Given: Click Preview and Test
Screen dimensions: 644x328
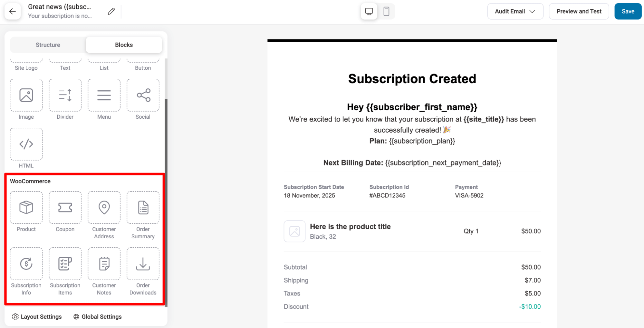Looking at the screenshot, I should click(x=579, y=11).
